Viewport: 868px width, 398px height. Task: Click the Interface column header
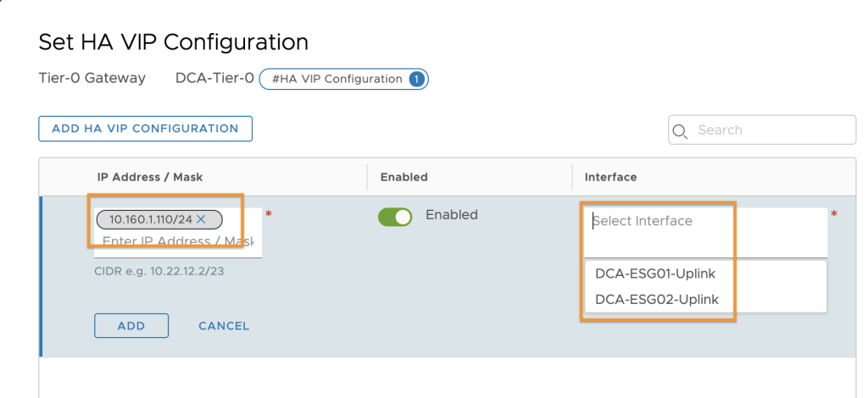pos(610,177)
